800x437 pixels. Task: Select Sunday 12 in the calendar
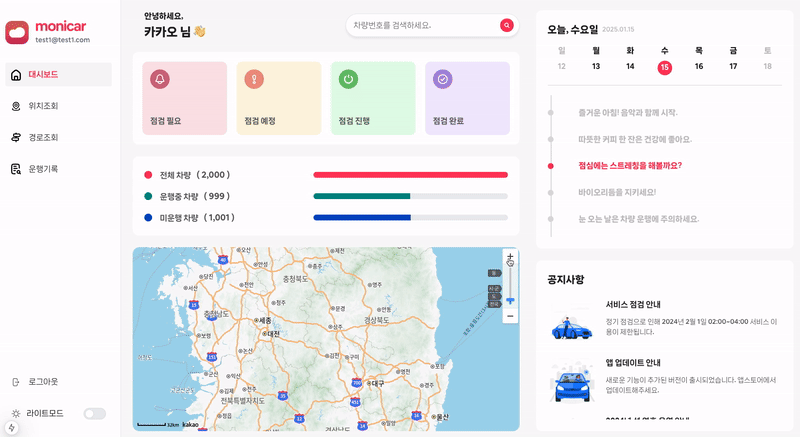click(x=562, y=66)
